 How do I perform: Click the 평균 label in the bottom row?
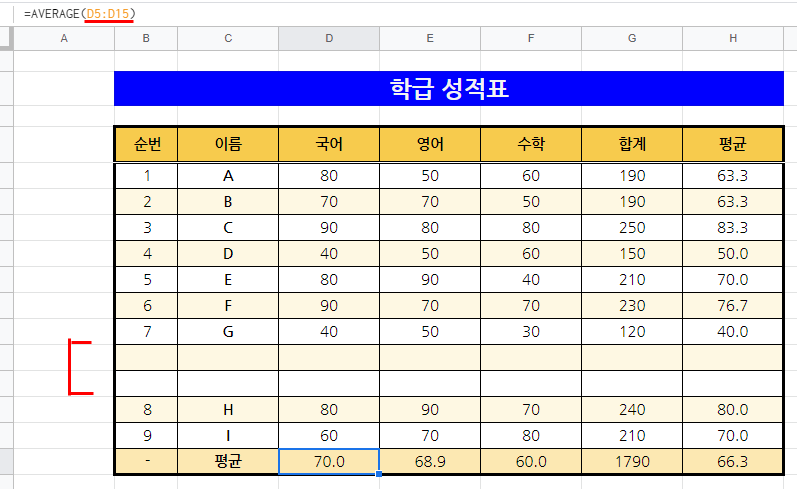[x=228, y=462]
